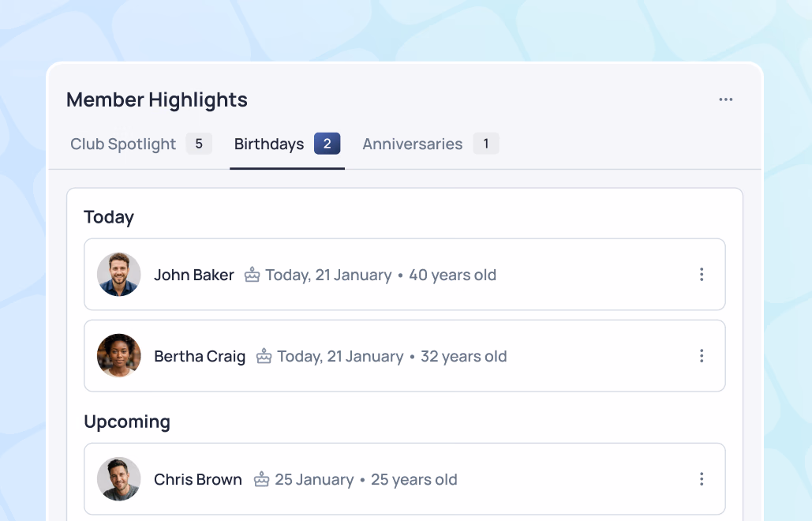Viewport: 812px width, 521px height.
Task: Open Chris Brown's member name
Action: [198, 480]
